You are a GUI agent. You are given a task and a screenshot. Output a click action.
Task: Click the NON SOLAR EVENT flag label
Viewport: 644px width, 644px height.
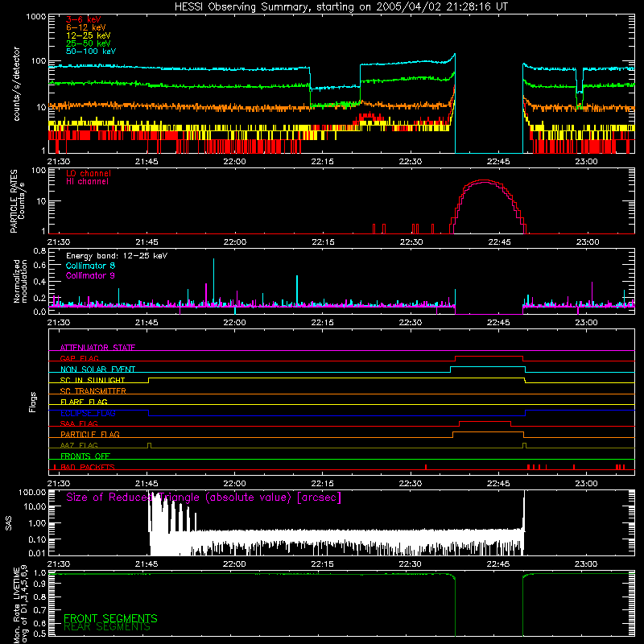pyautogui.click(x=97, y=369)
